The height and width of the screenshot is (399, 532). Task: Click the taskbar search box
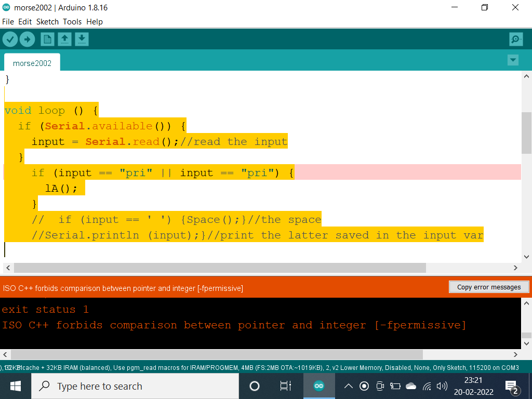(135, 386)
